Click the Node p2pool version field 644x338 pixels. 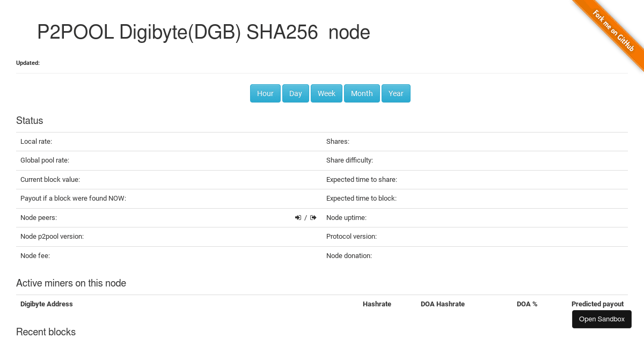click(52, 236)
